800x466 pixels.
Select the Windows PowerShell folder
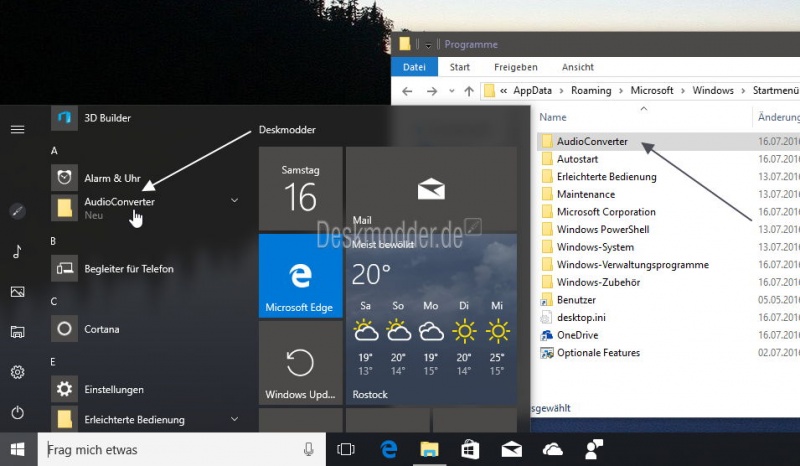[x=603, y=230]
